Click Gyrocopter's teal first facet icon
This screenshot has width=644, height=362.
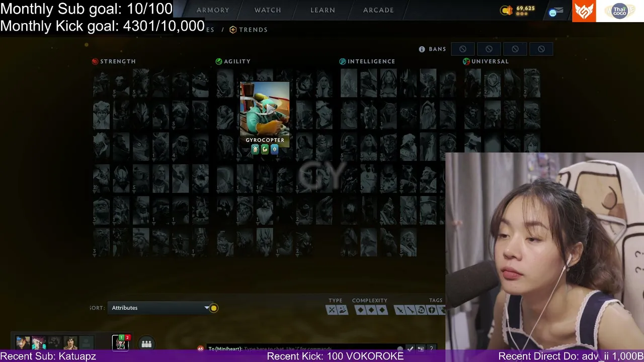(255, 149)
